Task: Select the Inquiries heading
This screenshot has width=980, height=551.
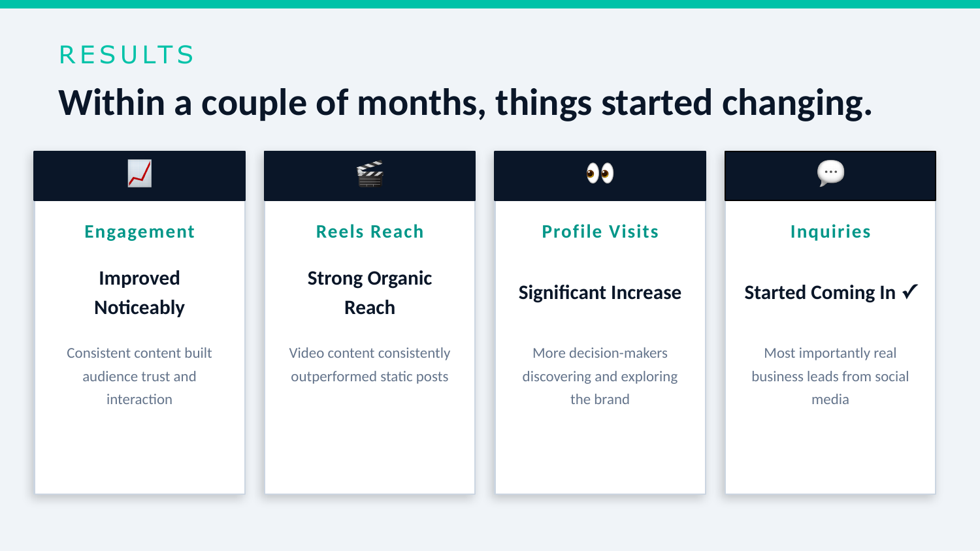Action: click(830, 232)
